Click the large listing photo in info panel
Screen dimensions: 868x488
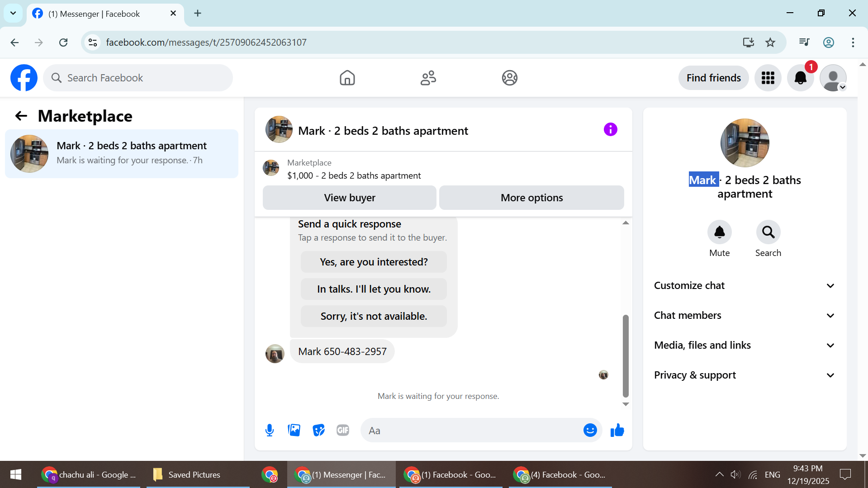coord(745,143)
